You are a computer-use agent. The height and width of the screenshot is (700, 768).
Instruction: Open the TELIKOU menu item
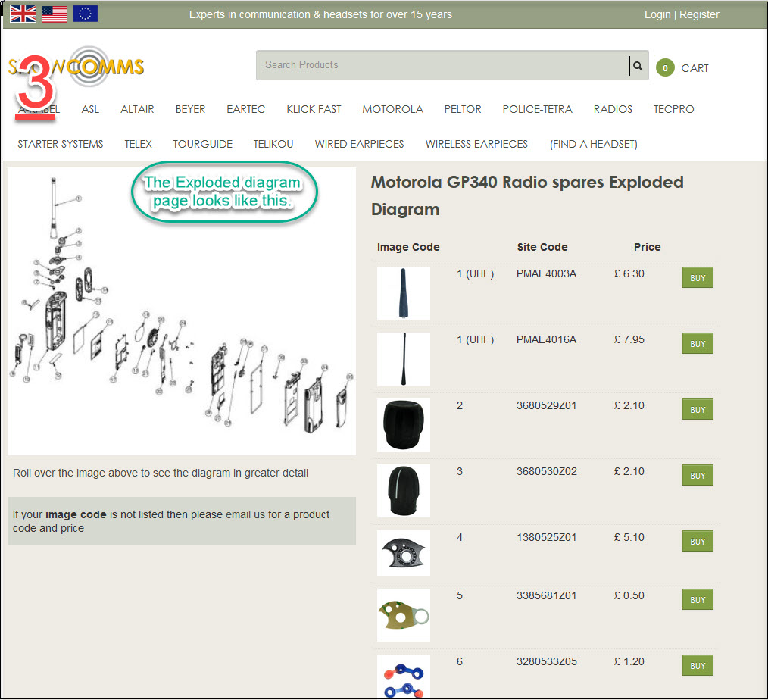[273, 144]
